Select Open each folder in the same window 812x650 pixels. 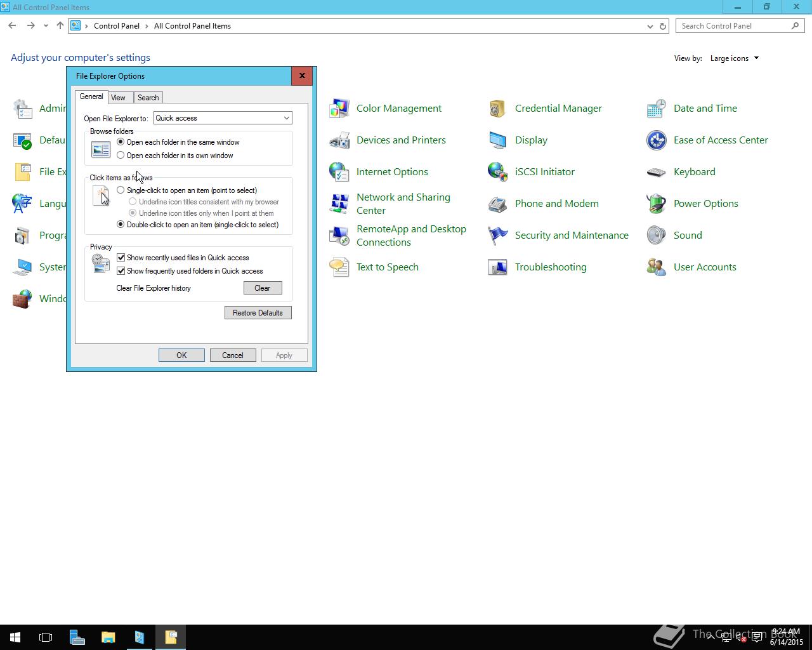[178, 142]
